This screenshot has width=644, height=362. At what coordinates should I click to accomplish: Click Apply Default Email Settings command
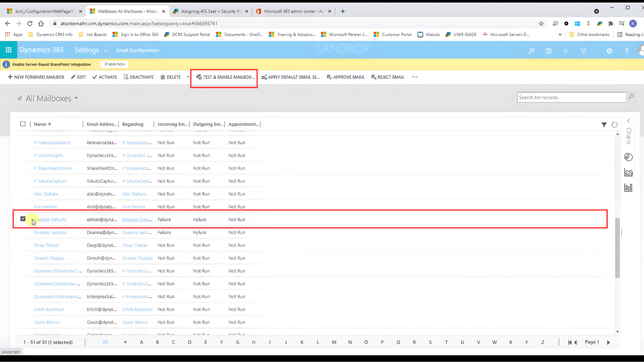coord(291,77)
